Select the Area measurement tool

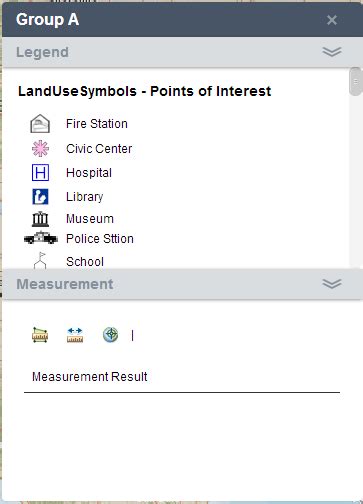click(40, 335)
